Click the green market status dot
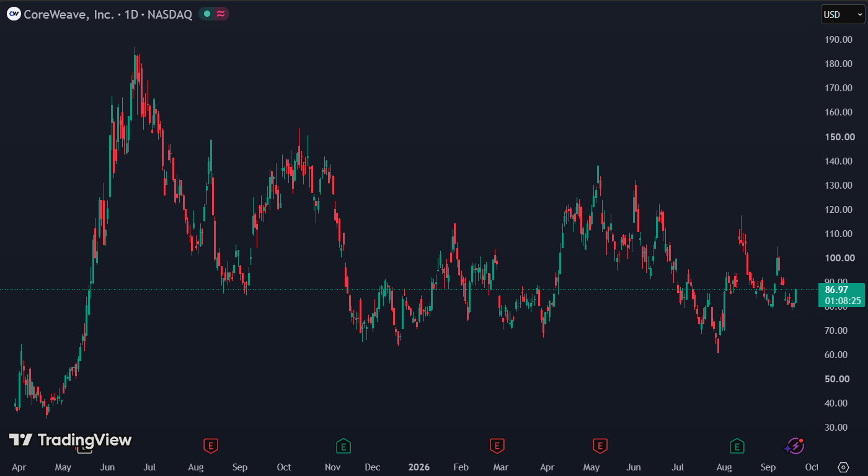Image resolution: width=868 pixels, height=476 pixels. point(206,14)
